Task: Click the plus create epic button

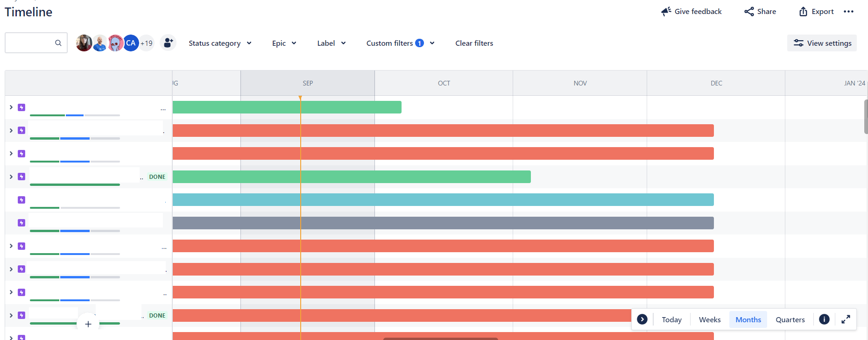Action: click(88, 324)
